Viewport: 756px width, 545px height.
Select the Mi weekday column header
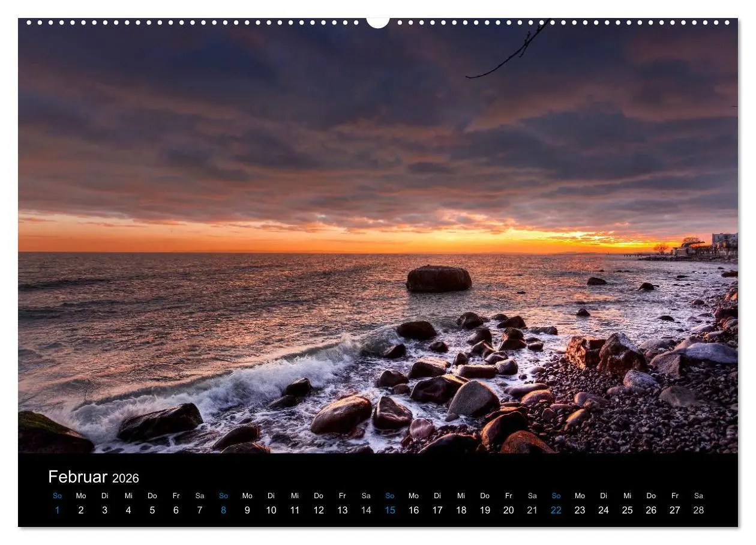(128, 496)
